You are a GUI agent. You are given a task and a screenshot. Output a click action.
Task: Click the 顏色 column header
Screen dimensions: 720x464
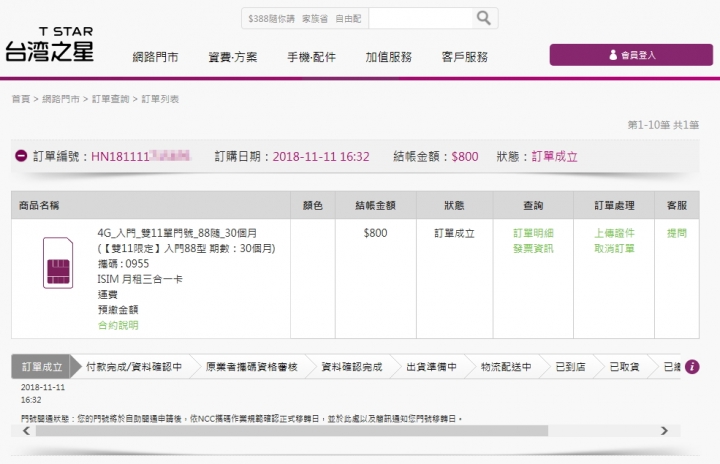click(x=313, y=205)
